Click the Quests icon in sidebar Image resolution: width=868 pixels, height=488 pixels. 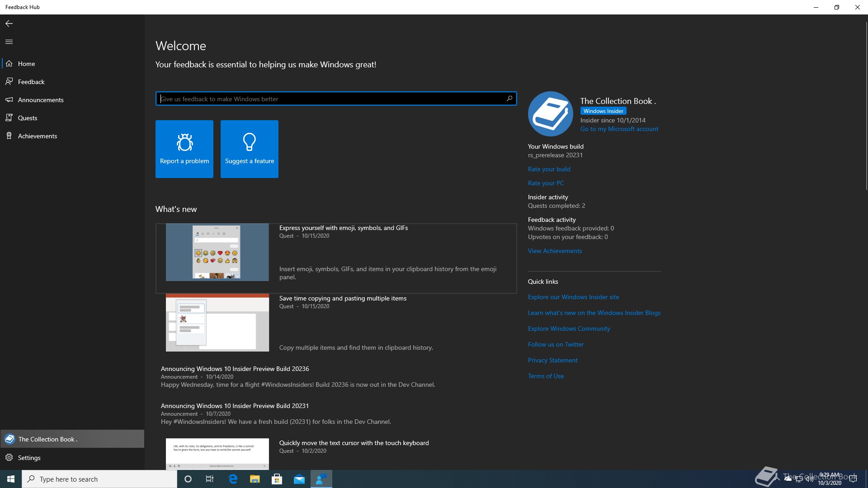[x=9, y=118]
